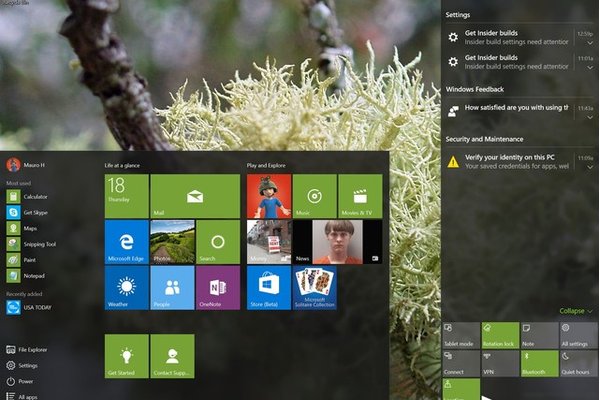
Task: Click the Note quick action button
Action: (540, 335)
